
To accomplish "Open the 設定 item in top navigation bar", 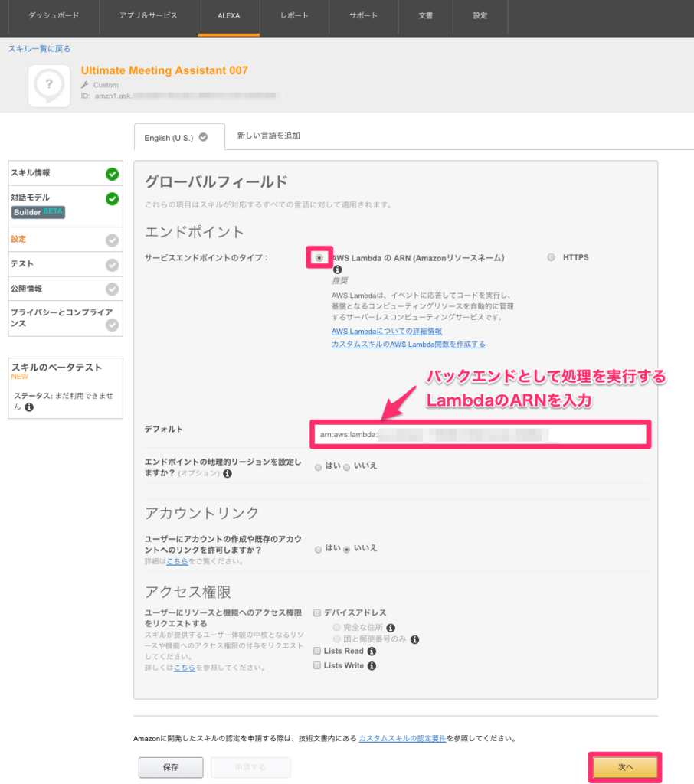I will click(480, 15).
